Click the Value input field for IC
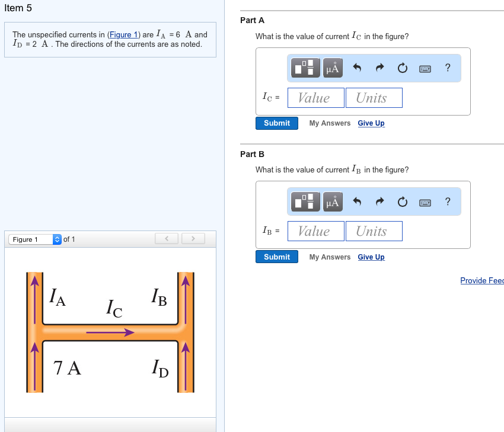The width and height of the screenshot is (504, 432). [x=315, y=97]
